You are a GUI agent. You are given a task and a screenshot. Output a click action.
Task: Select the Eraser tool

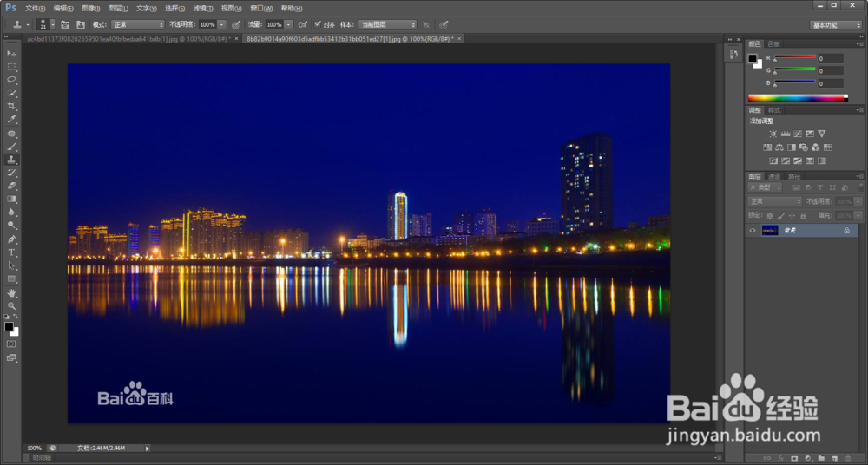[11, 186]
